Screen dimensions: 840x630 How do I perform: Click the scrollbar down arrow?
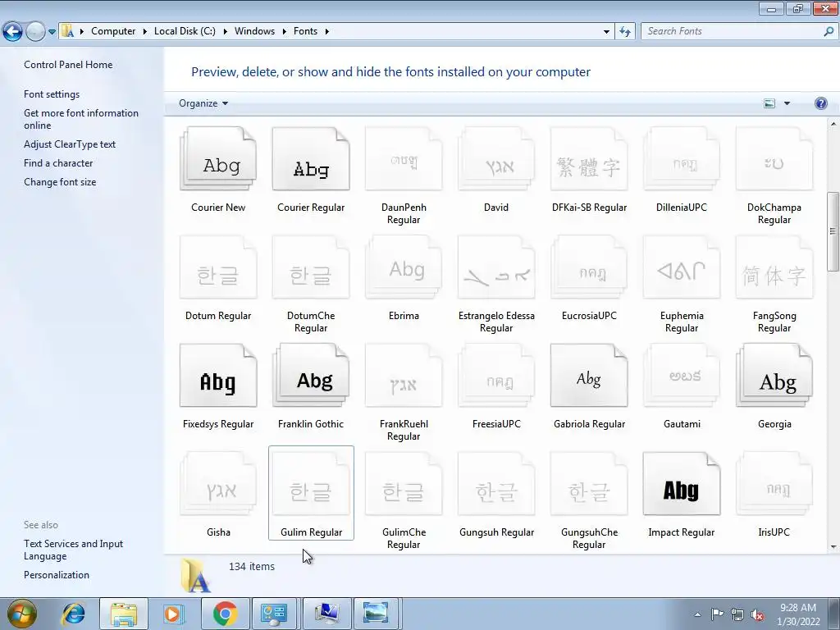pyautogui.click(x=833, y=547)
